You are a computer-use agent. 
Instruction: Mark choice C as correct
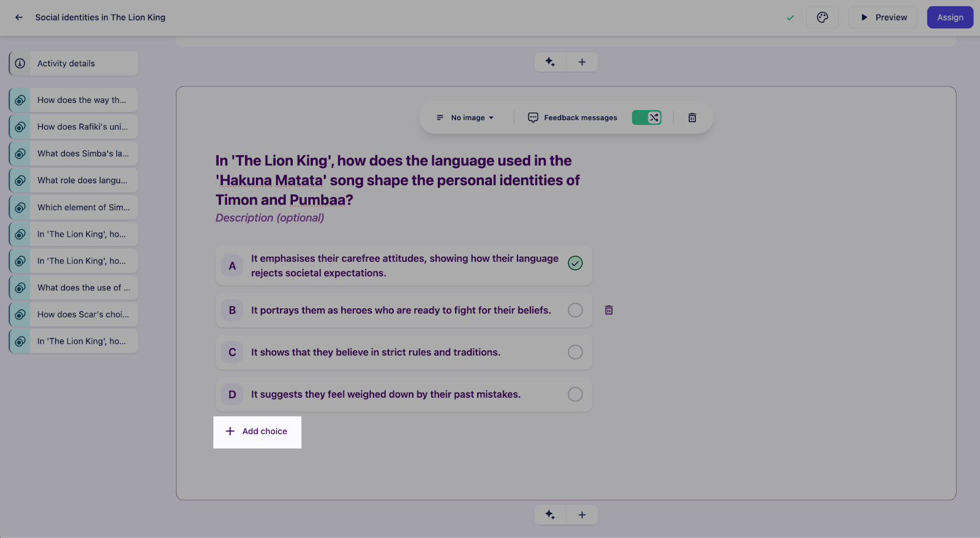pos(575,352)
